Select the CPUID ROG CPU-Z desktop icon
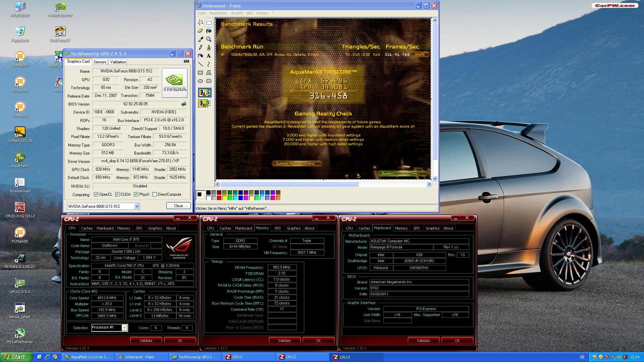Image resolution: width=644 pixels, height=362 pixels. (x=20, y=210)
